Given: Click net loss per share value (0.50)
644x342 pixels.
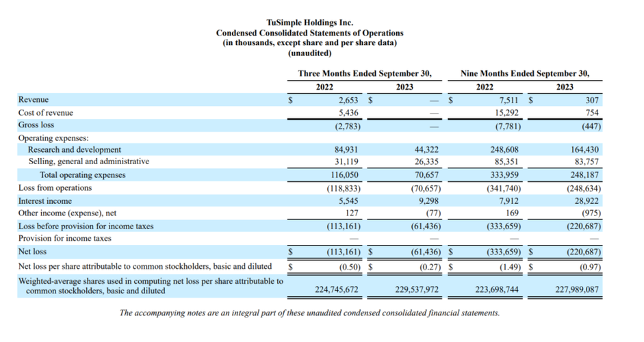Looking at the screenshot, I should click(350, 267).
